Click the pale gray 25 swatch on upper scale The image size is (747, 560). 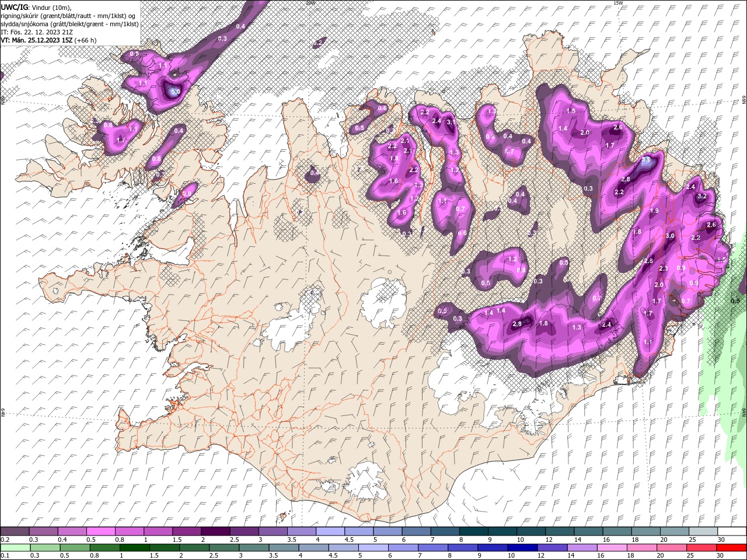click(703, 531)
